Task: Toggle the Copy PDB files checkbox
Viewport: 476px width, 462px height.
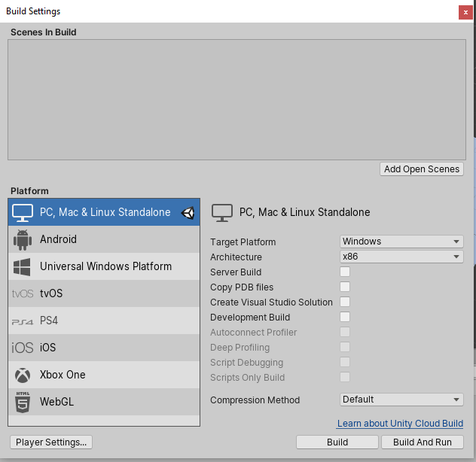Action: point(345,287)
